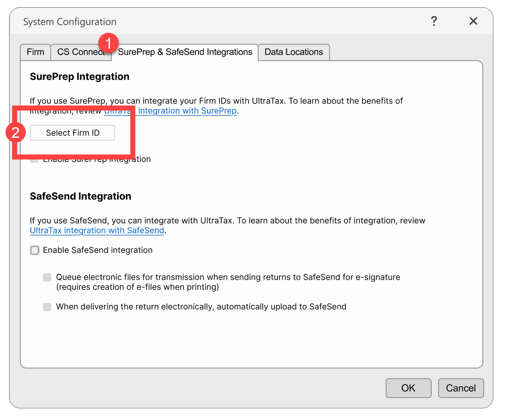Enable automatic upload to SafeSend when delivering electronically
Screen dimensions: 505x420
point(46,306)
